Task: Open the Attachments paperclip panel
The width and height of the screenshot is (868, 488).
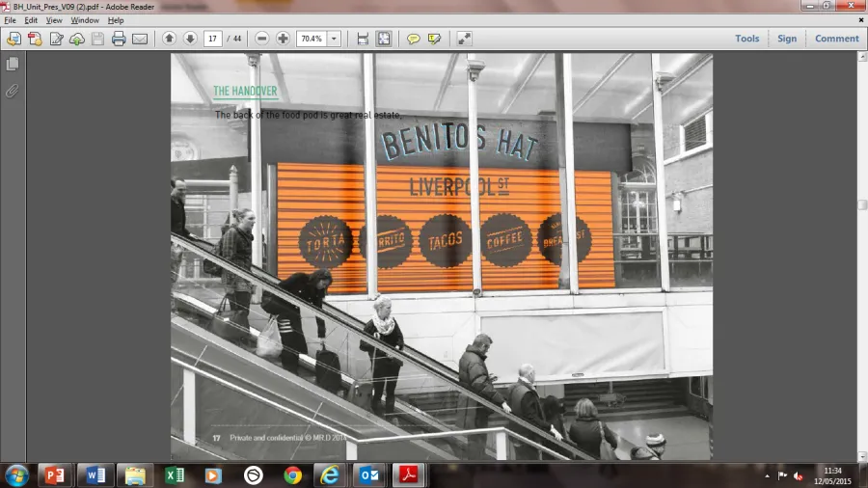Action: (x=13, y=91)
